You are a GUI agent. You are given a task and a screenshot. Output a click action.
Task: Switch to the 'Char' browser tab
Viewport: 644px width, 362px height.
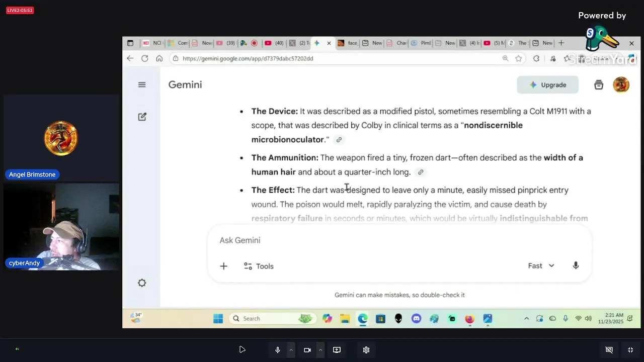coord(396,43)
